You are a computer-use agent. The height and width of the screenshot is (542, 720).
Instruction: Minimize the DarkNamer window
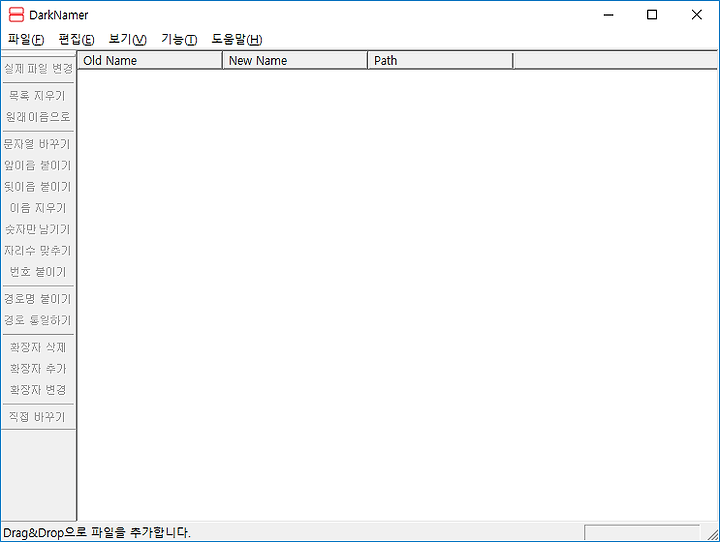click(x=608, y=15)
